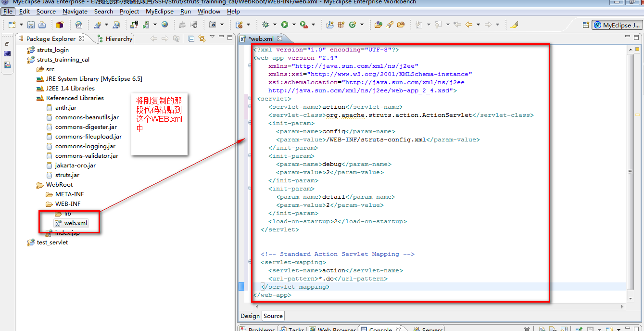
Task: Click the New Java Package icon
Action: [x=341, y=25]
